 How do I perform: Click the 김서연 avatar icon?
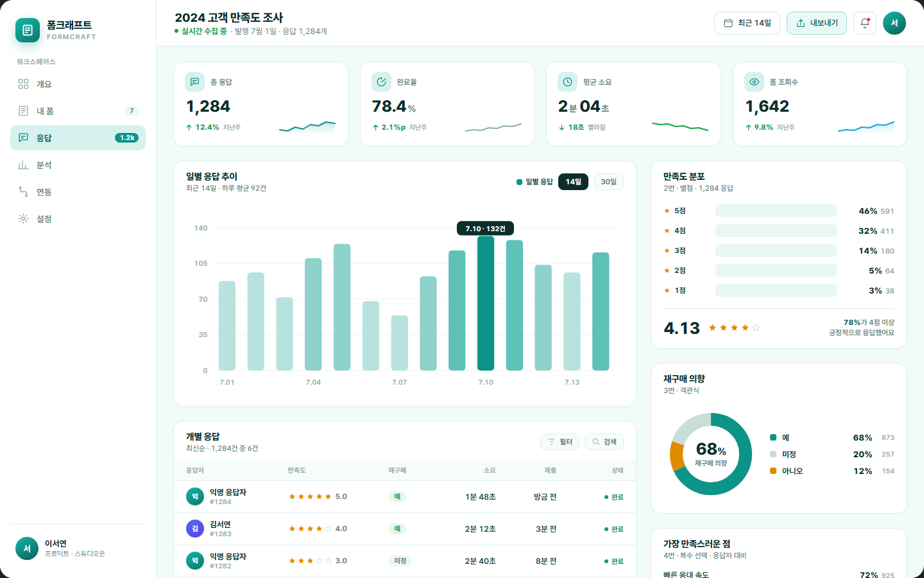[195, 529]
